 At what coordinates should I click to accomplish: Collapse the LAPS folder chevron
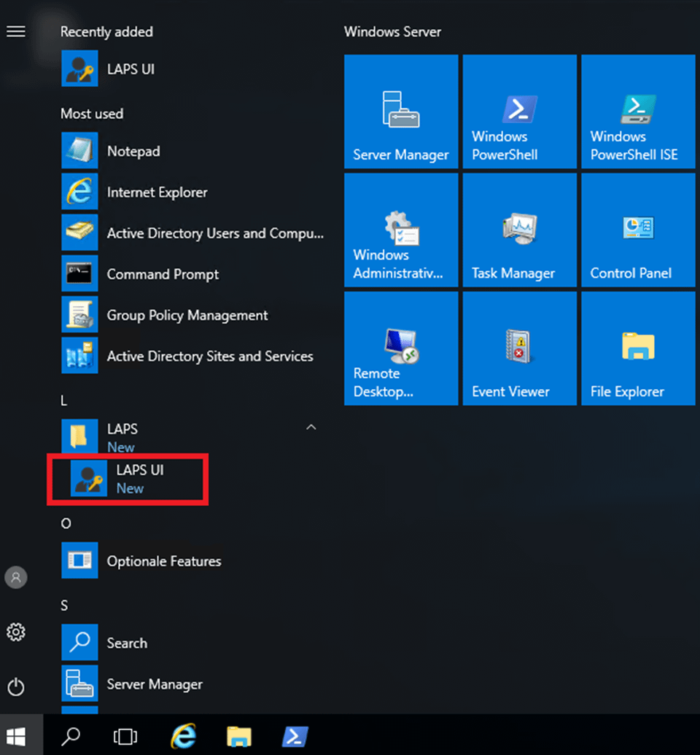tap(311, 427)
